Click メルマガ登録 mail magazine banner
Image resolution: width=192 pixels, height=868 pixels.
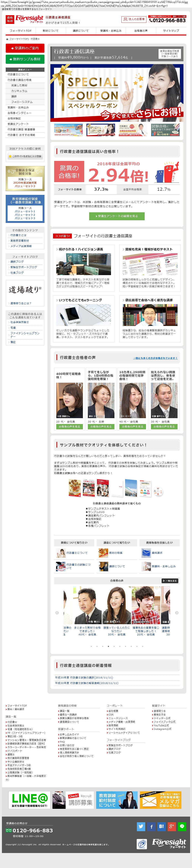point(161,800)
